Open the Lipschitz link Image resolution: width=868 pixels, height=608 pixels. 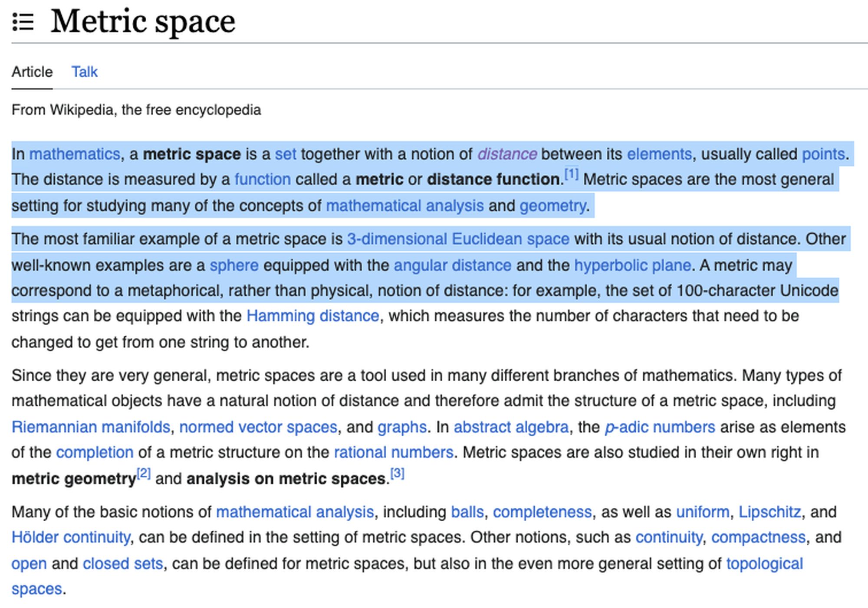[x=769, y=512]
